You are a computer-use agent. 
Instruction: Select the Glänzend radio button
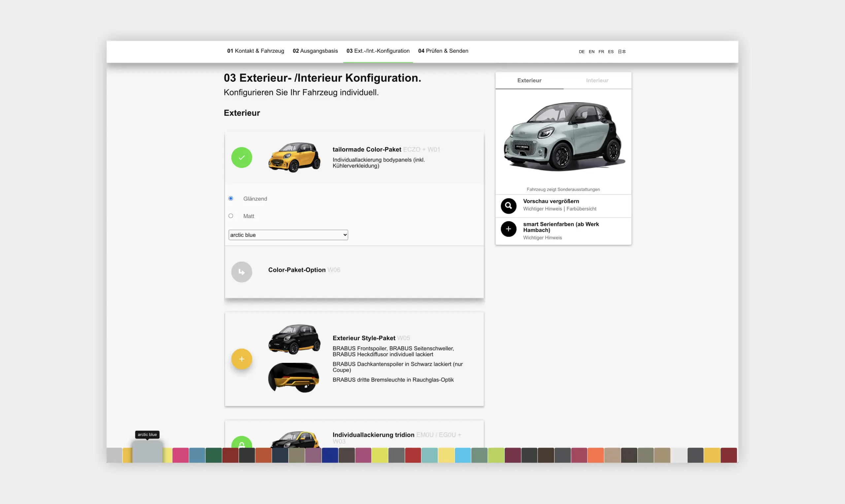click(231, 198)
